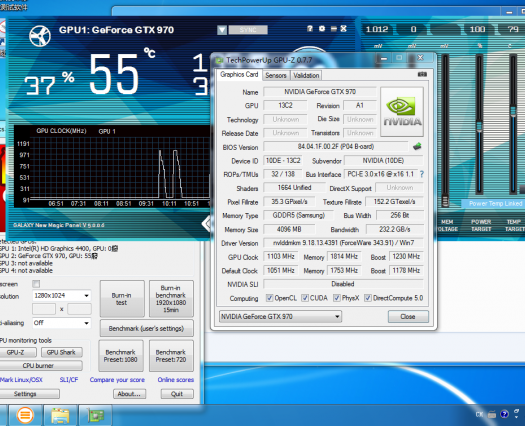Launch GPU-Z from monitoring tools
This screenshot has width=525, height=426.
click(x=17, y=352)
